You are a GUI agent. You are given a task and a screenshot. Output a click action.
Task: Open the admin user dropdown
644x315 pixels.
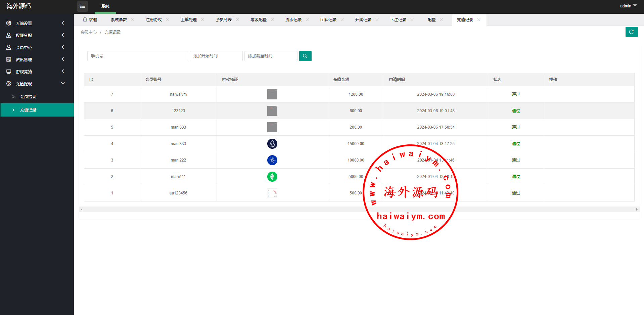(628, 6)
